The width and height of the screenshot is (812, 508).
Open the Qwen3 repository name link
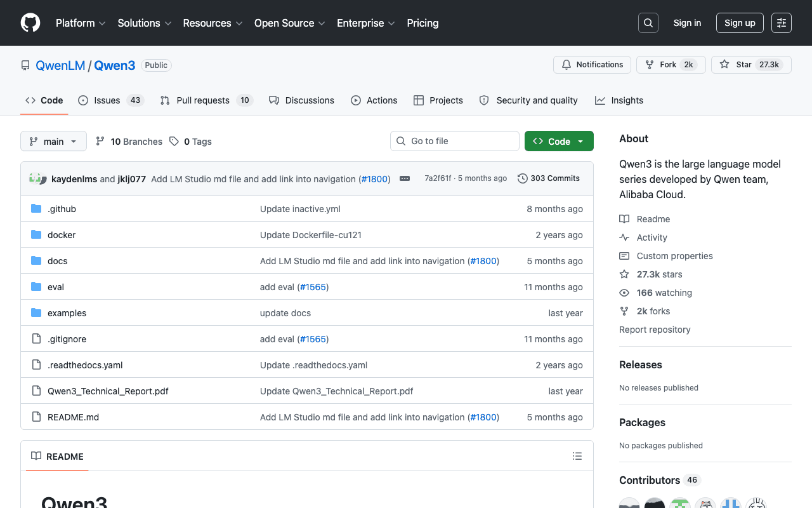(115, 65)
